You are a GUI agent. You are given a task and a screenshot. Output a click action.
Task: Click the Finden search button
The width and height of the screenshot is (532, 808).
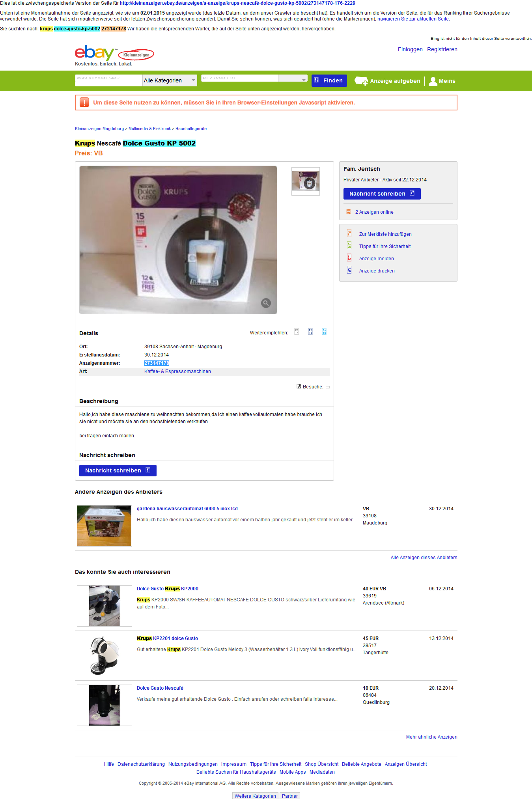[x=329, y=80]
